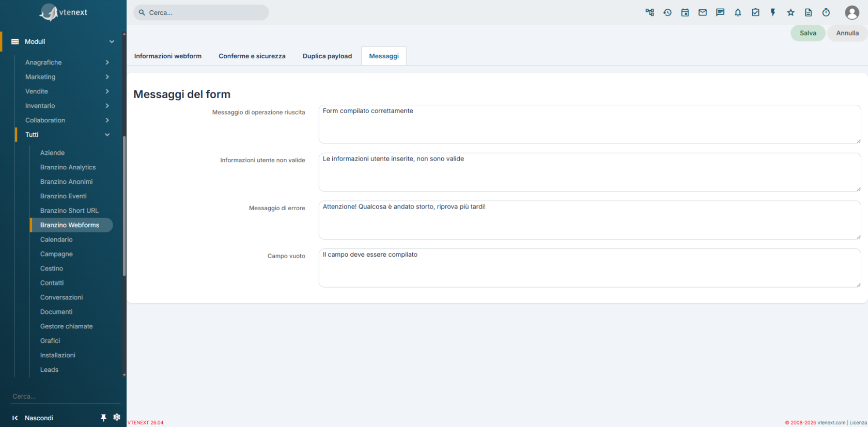Focus the sidebar Cerca filter field
The height and width of the screenshot is (427, 868).
coord(65,397)
